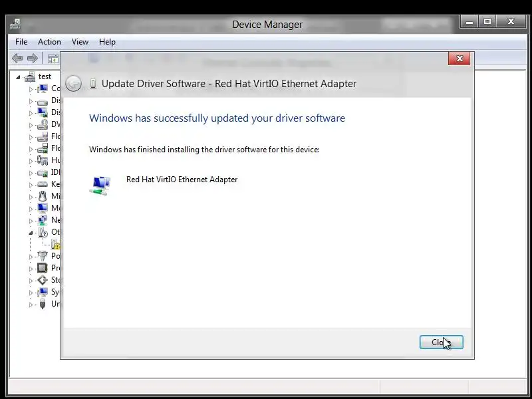Screen dimensions: 532x399
Task: Click the Floppy disk drives category icon
Action: (x=43, y=136)
